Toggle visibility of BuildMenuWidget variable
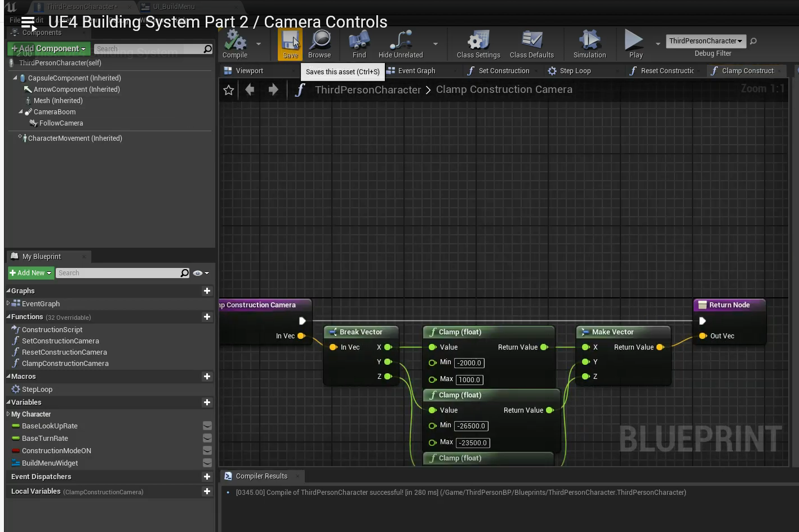The width and height of the screenshot is (799, 532). [207, 463]
